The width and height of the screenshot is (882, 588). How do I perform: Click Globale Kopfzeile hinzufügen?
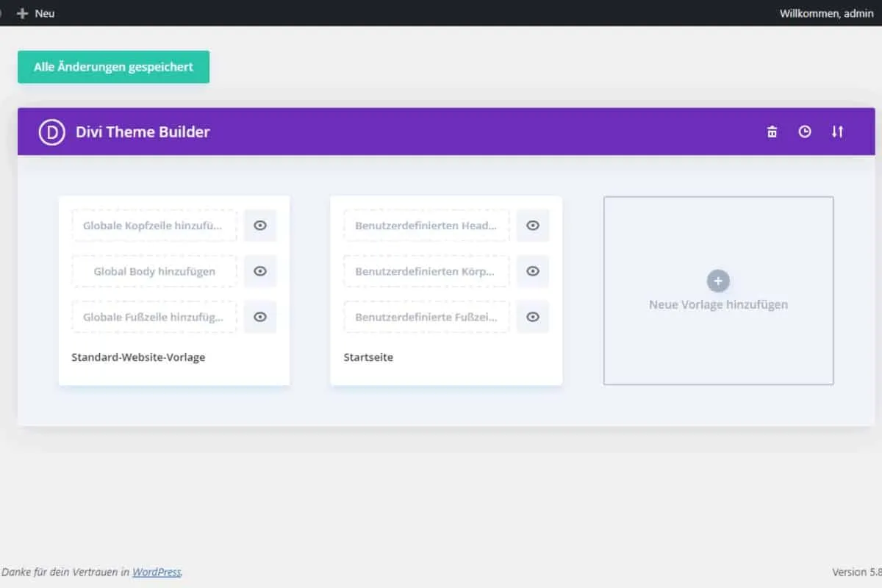pyautogui.click(x=154, y=226)
